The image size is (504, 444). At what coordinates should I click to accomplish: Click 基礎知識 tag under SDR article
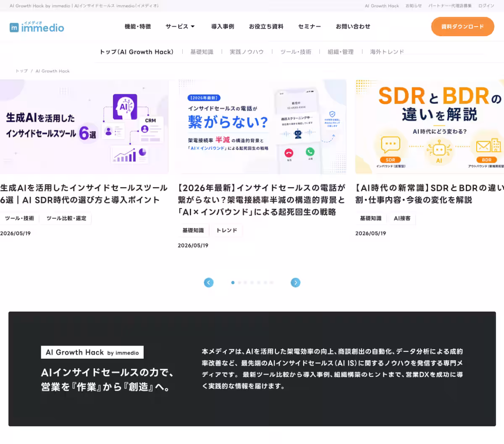371,218
